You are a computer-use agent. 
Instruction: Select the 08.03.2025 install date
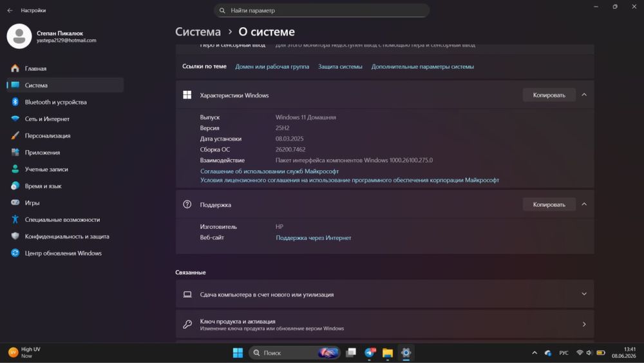pos(290,139)
